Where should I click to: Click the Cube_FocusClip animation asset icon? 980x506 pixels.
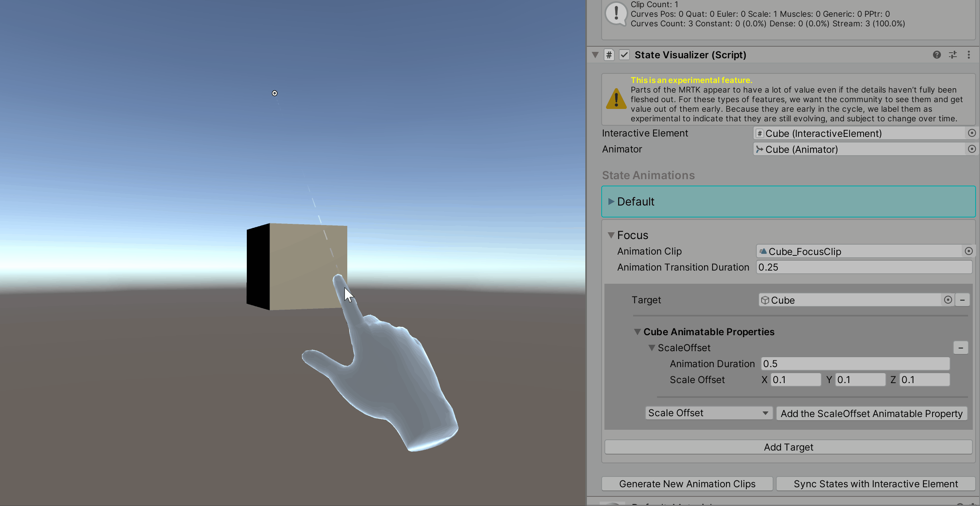coord(763,251)
